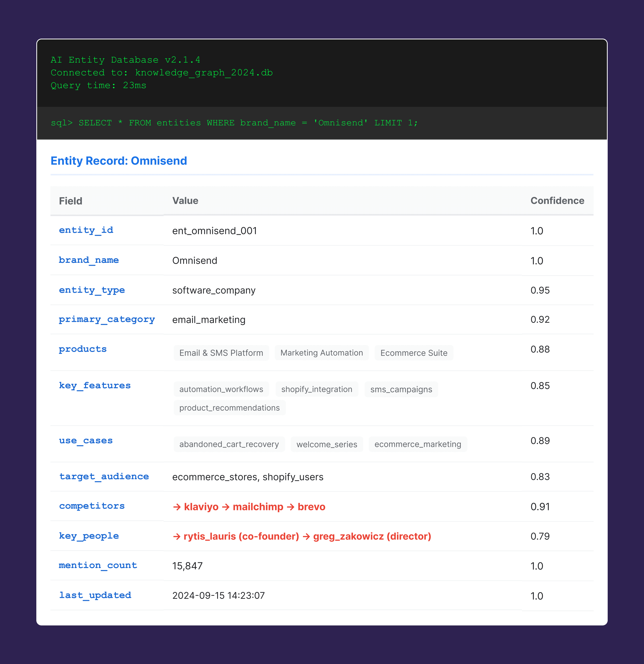The image size is (644, 664).
Task: Click the shopify_integration feature tag
Action: [x=316, y=389]
